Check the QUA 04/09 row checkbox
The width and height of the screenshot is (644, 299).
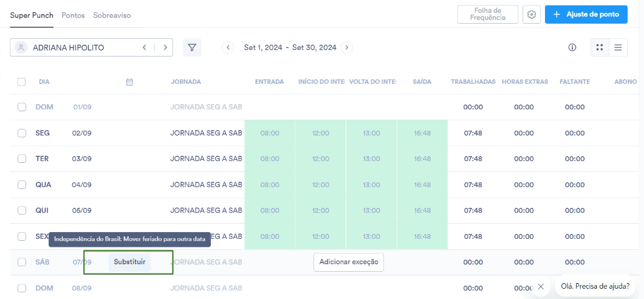coord(22,185)
